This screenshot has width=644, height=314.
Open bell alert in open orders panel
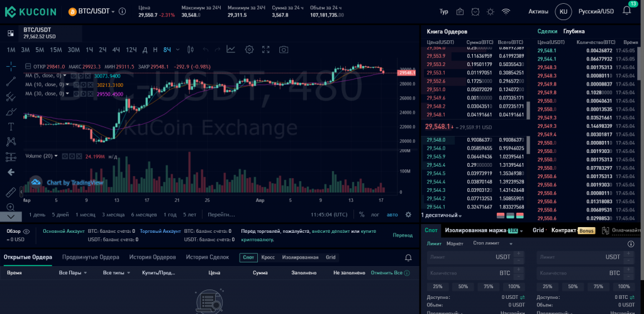408,258
